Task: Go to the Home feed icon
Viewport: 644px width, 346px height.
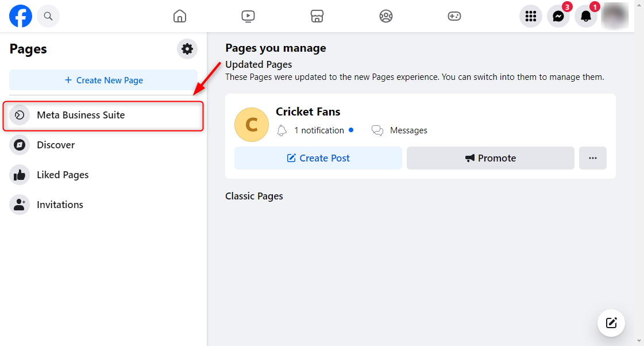Action: (x=179, y=16)
